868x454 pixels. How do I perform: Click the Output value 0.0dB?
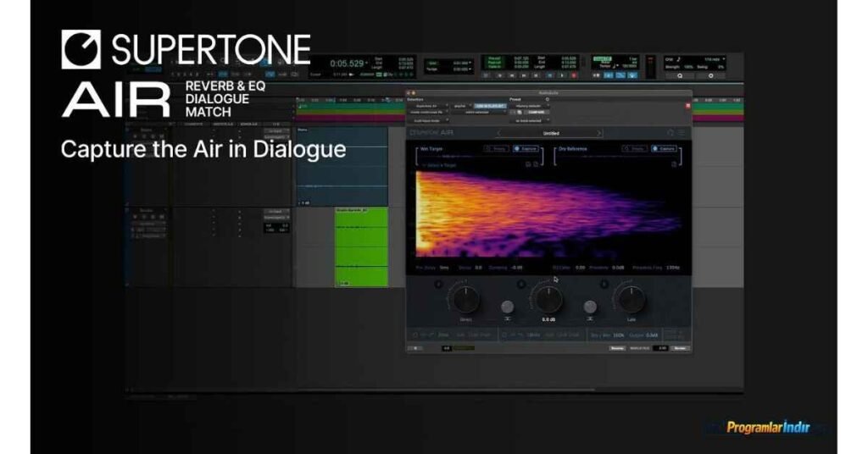[x=652, y=335]
